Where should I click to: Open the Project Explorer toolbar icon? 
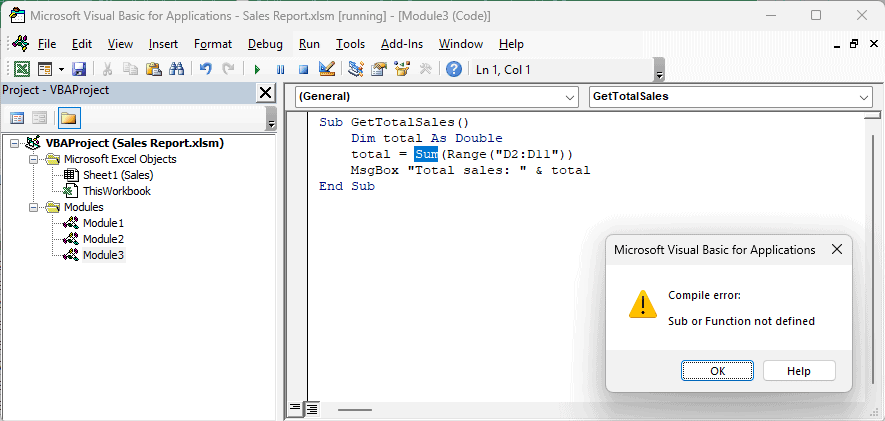click(x=355, y=69)
